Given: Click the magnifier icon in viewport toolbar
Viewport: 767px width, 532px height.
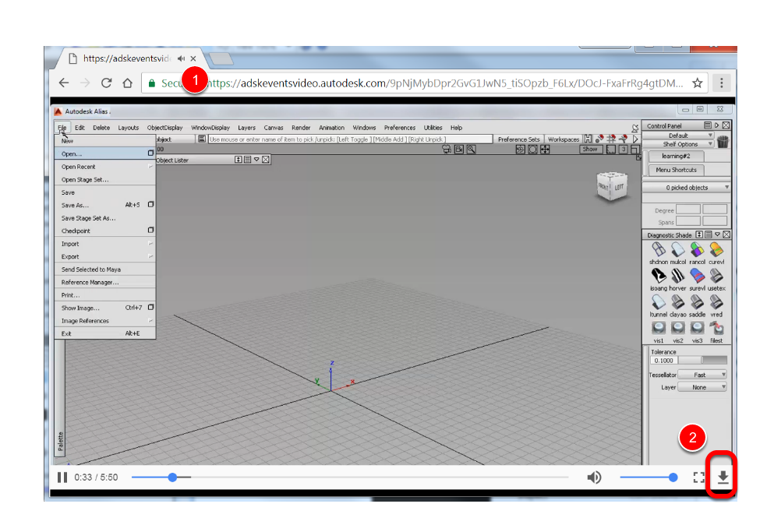Looking at the screenshot, I should [x=471, y=150].
